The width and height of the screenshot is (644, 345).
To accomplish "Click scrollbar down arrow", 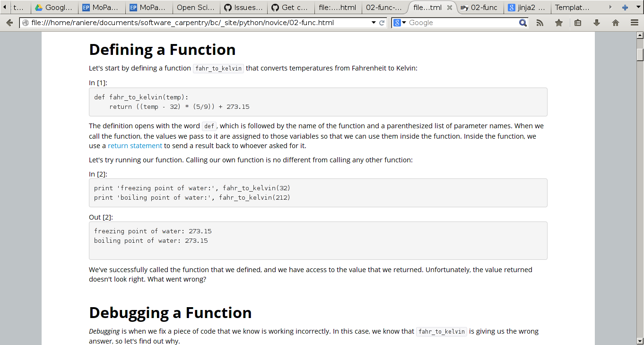I will (x=640, y=341).
